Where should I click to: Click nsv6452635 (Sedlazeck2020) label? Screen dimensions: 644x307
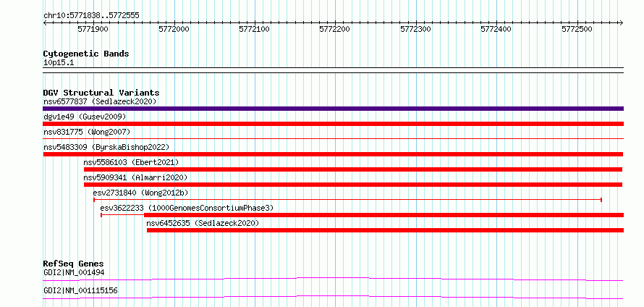tap(203, 223)
